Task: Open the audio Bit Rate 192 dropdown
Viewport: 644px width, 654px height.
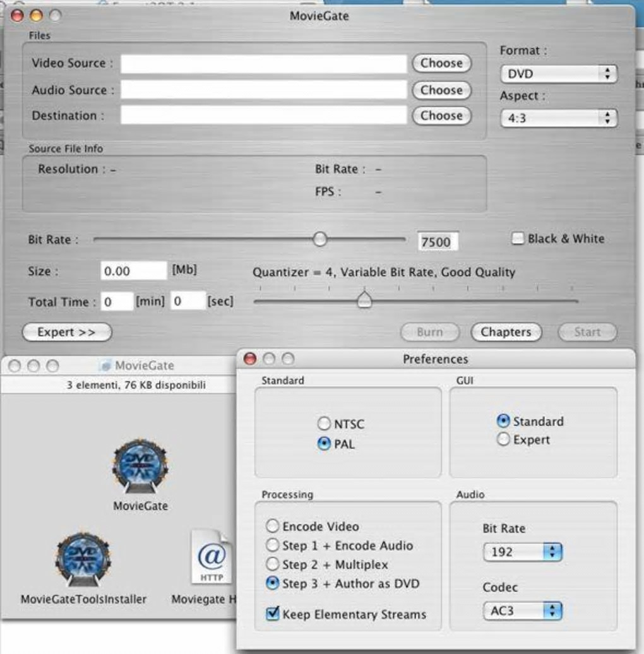Action: [523, 552]
